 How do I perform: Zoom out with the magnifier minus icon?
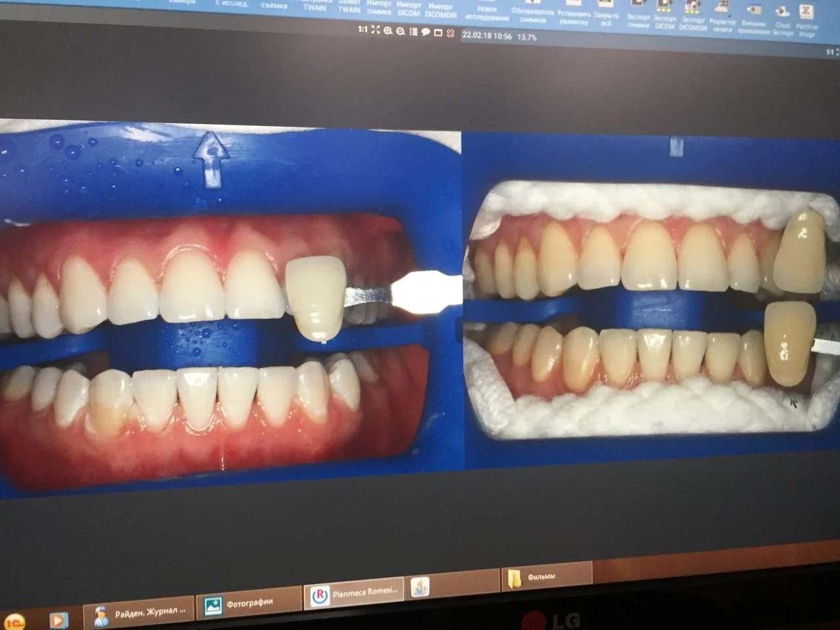pyautogui.click(x=400, y=31)
